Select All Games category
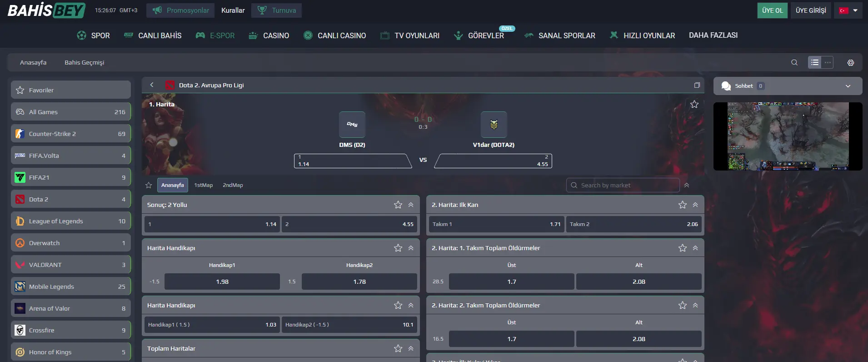 71,112
